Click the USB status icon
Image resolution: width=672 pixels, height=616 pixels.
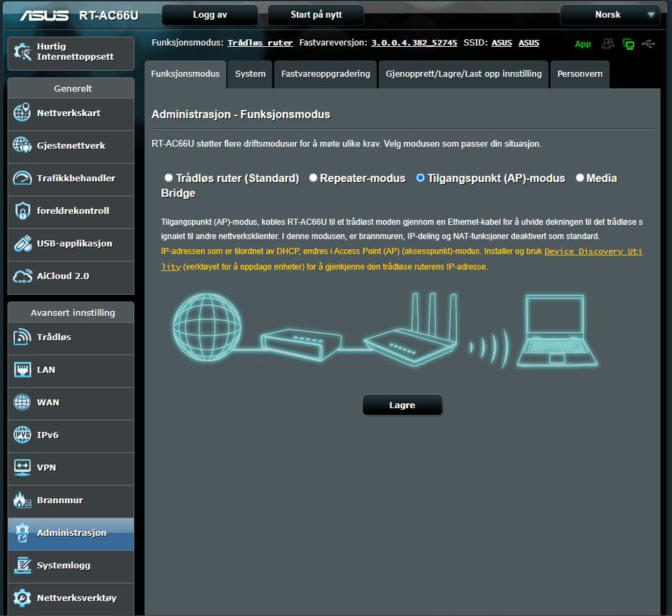tap(648, 43)
